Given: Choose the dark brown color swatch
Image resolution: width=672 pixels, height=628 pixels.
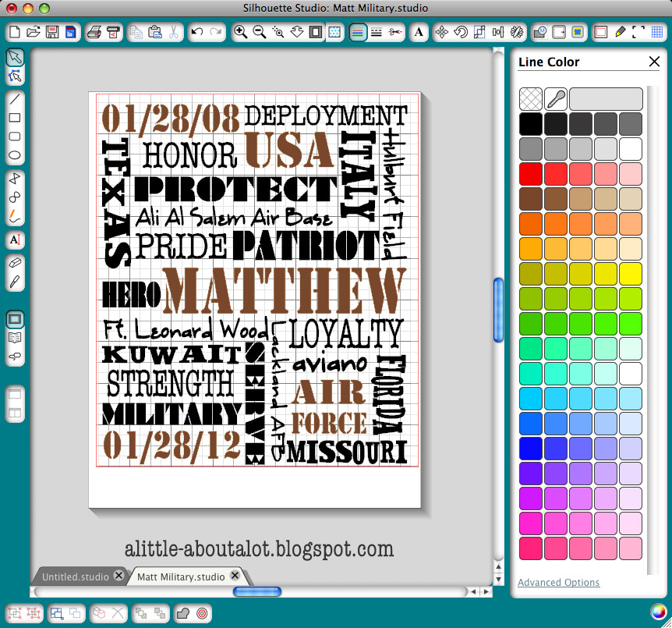Looking at the screenshot, I should coord(531,199).
